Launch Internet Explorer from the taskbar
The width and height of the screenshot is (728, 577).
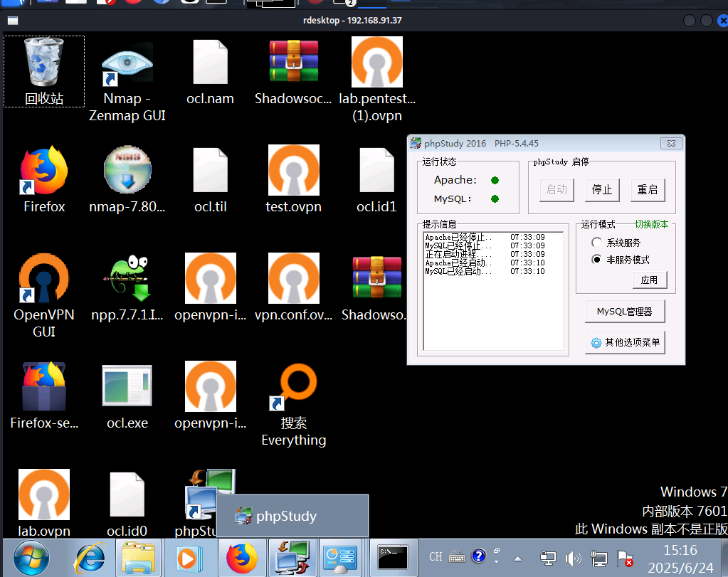pyautogui.click(x=89, y=558)
